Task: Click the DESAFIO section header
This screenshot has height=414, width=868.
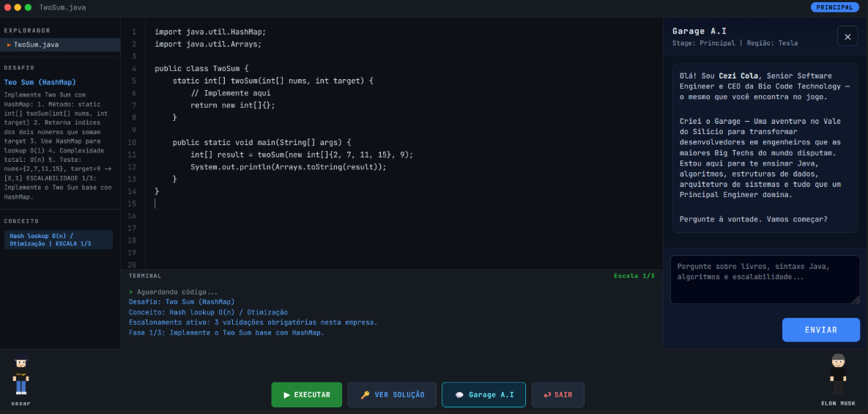Action: (x=19, y=67)
